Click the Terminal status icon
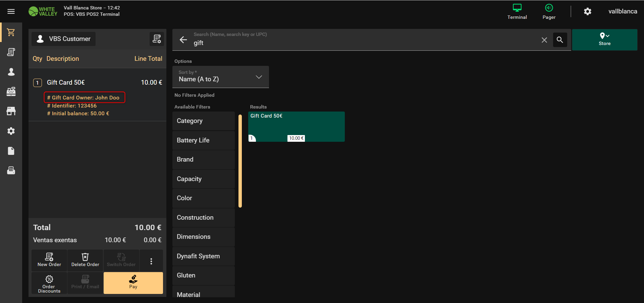This screenshot has width=644, height=303. click(517, 11)
